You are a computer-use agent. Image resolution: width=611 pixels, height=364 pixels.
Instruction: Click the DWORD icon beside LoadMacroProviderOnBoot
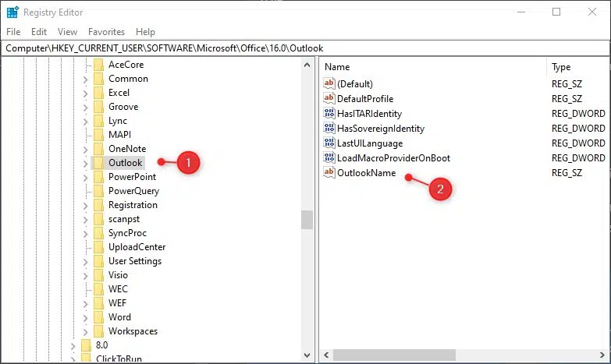click(x=329, y=157)
